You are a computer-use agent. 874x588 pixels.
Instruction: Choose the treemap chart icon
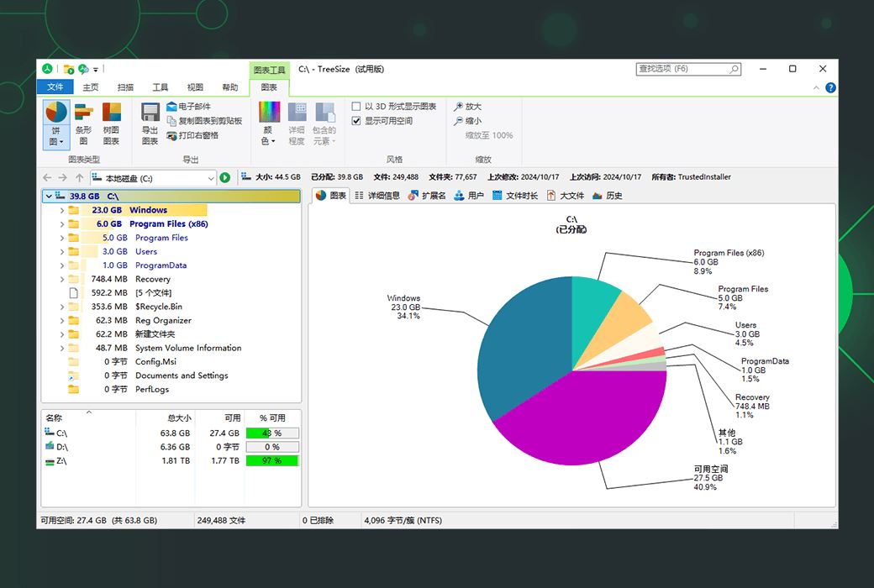112,112
